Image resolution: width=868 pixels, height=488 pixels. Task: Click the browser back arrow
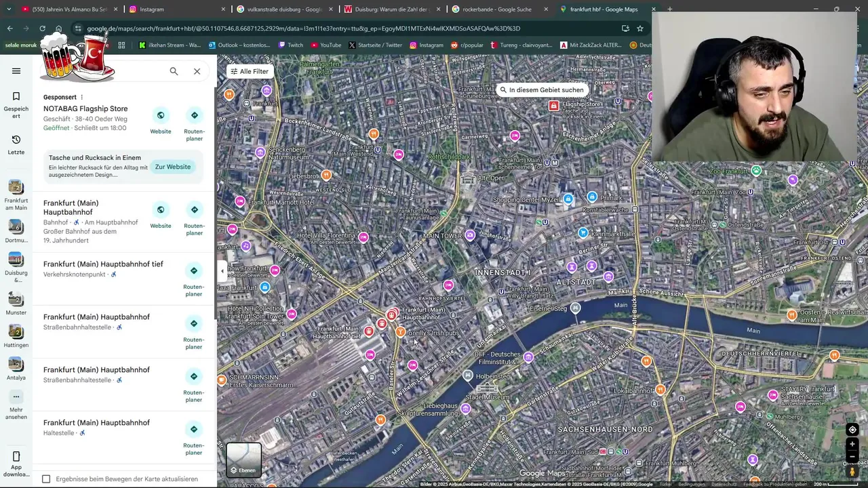[9, 28]
